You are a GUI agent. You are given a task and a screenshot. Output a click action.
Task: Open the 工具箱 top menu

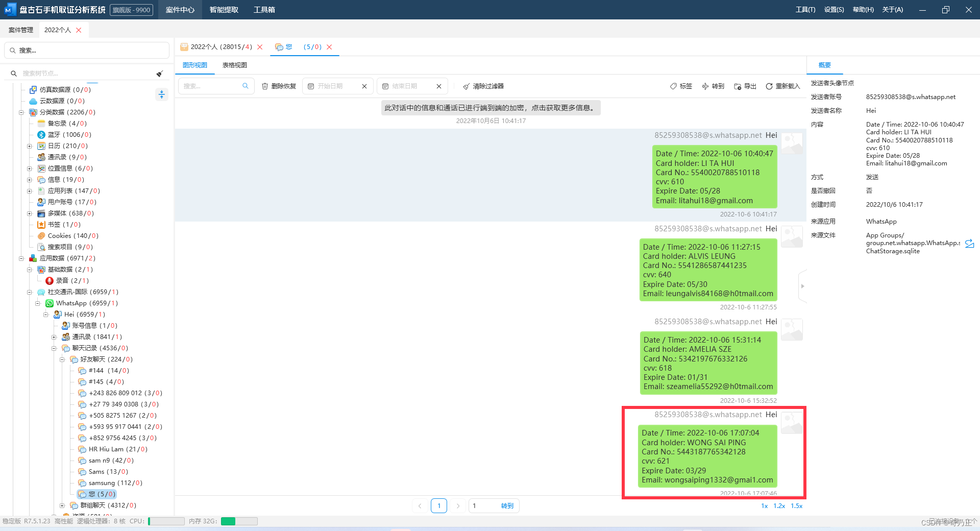264,10
